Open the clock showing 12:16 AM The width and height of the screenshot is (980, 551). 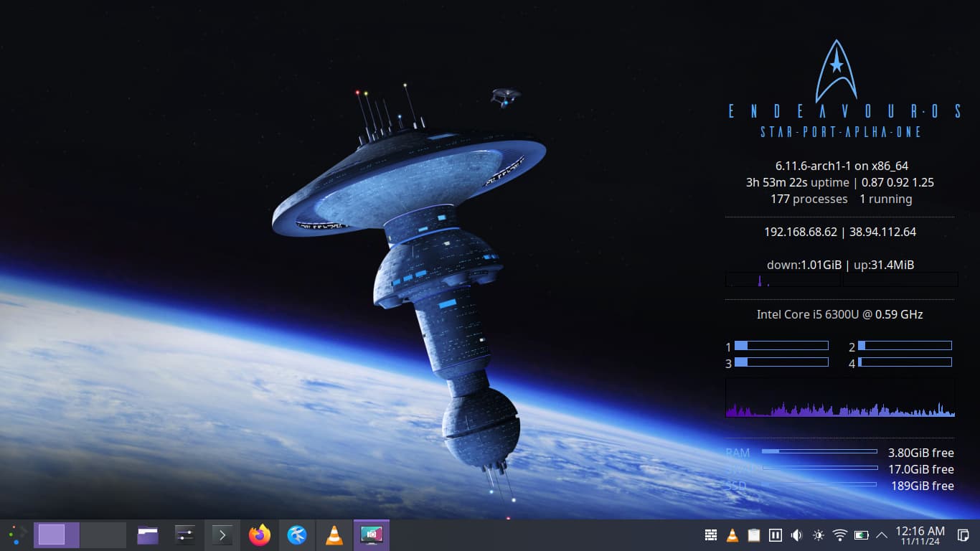[x=920, y=535]
